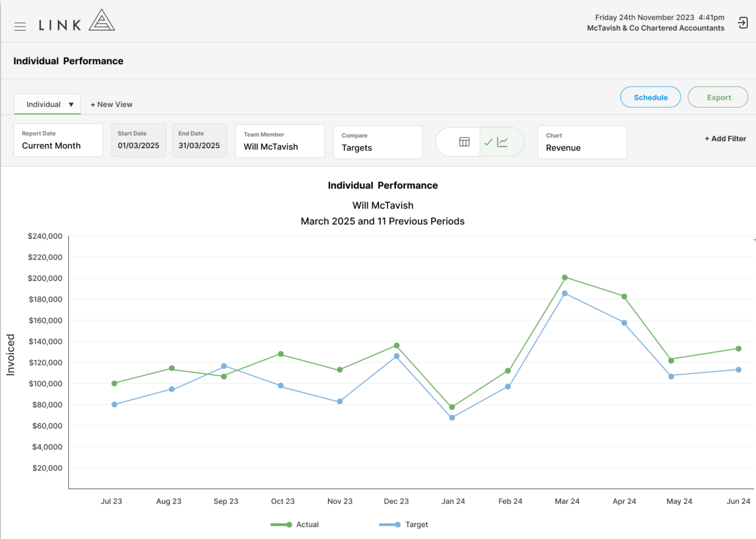Click the Individual Performance page heading
The height and width of the screenshot is (539, 756).
pos(68,61)
